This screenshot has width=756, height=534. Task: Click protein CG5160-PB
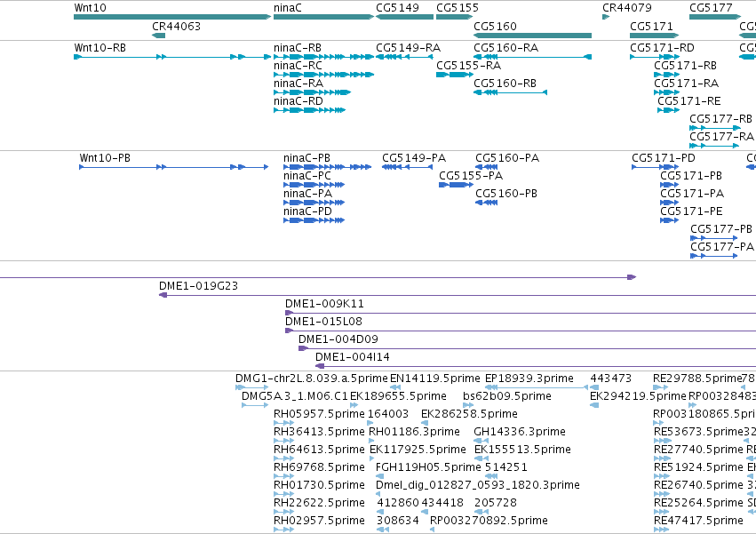pos(486,202)
